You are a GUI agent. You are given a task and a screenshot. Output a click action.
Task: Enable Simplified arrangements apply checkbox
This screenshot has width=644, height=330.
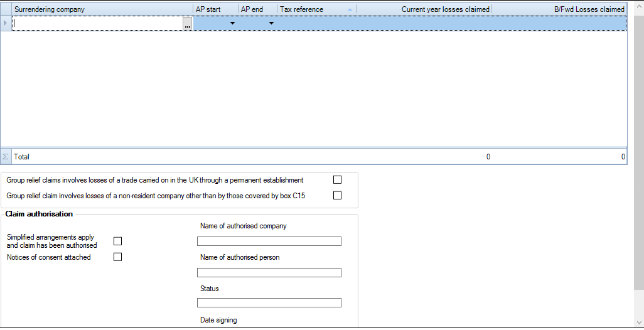click(x=117, y=241)
